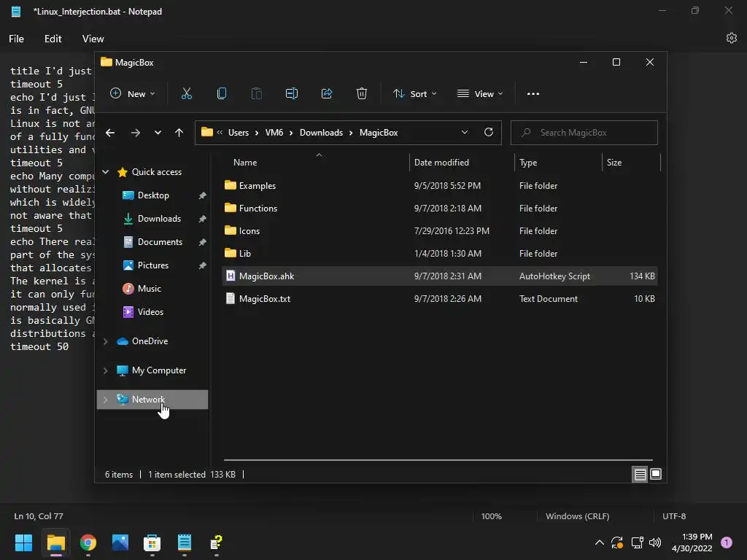The height and width of the screenshot is (560, 747).
Task: Sort by the Name column header
Action: click(314, 163)
